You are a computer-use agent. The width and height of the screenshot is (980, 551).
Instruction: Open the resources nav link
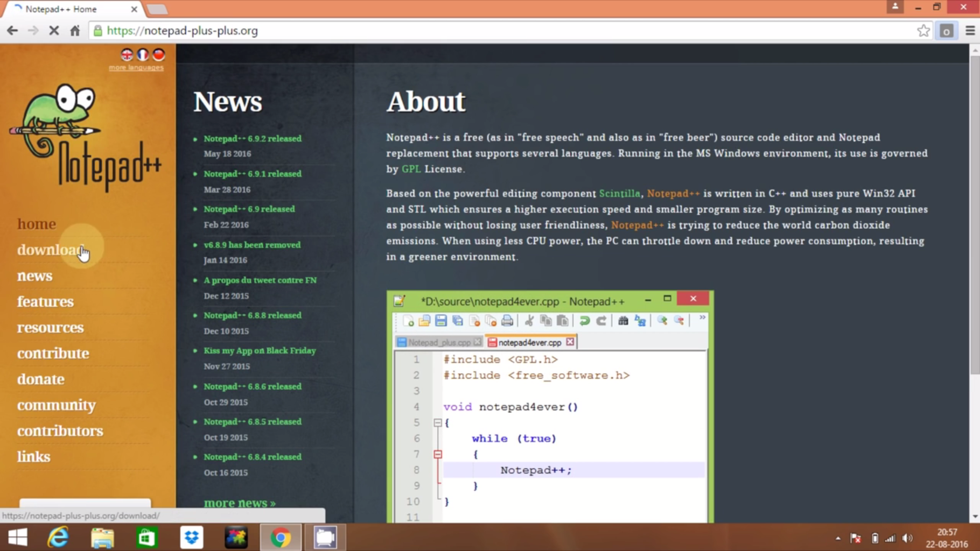[51, 327]
